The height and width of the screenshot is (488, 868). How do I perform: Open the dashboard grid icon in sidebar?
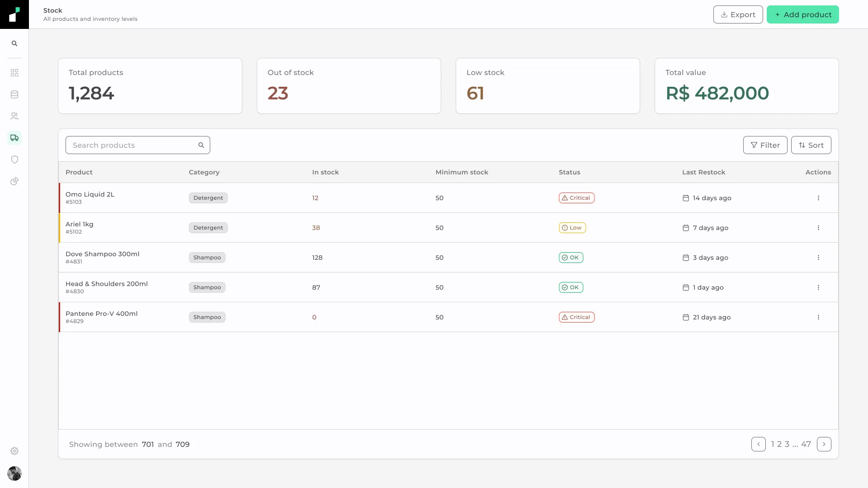(14, 73)
